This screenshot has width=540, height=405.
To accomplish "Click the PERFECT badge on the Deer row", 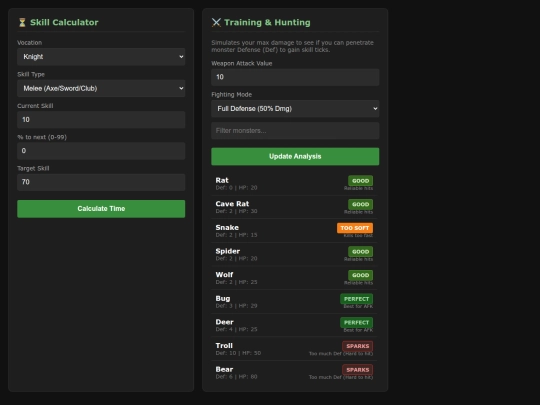I will pos(356,323).
